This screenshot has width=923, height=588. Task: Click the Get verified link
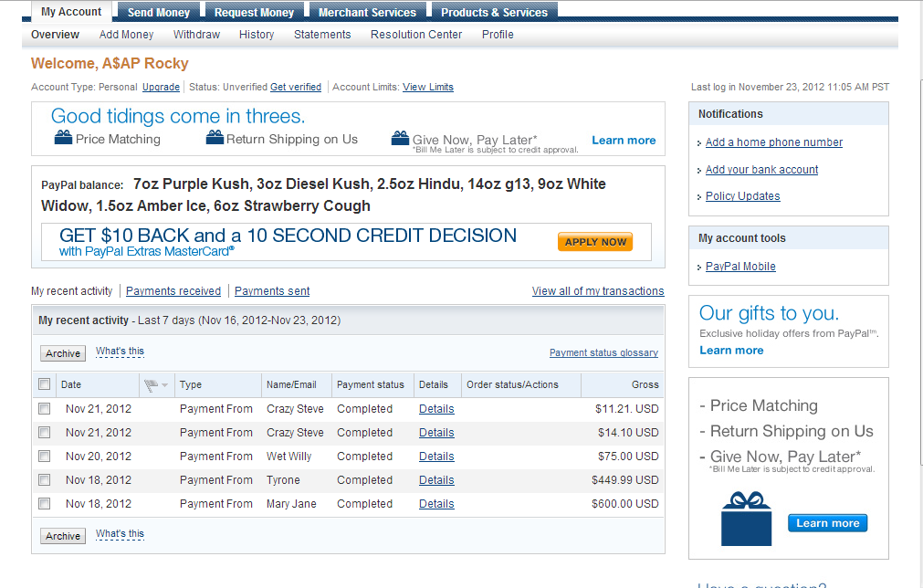click(x=296, y=87)
